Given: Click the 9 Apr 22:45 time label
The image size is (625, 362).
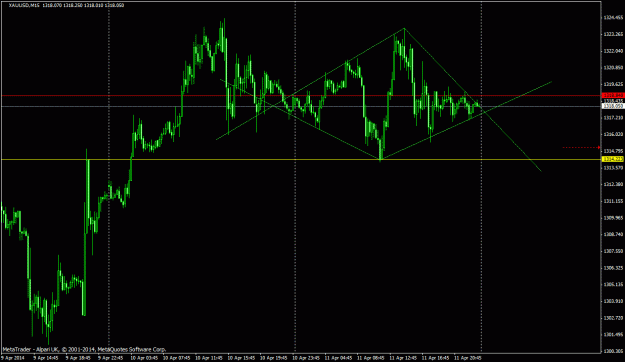Looking at the screenshot, I should point(111,358).
